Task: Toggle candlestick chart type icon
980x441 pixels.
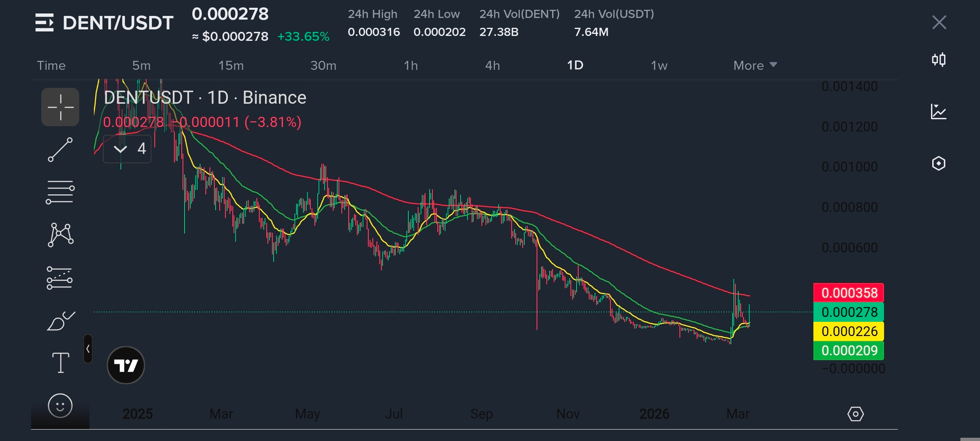Action: tap(939, 60)
